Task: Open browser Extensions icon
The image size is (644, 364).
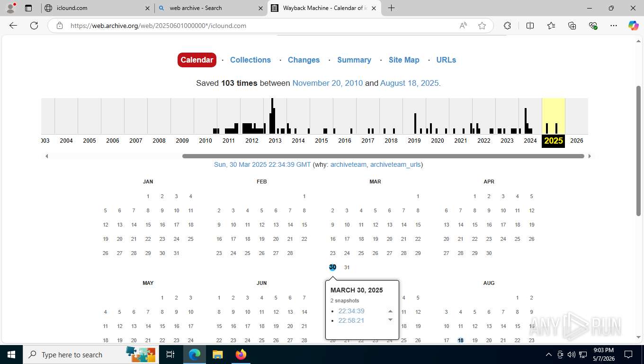Action: tap(508, 26)
